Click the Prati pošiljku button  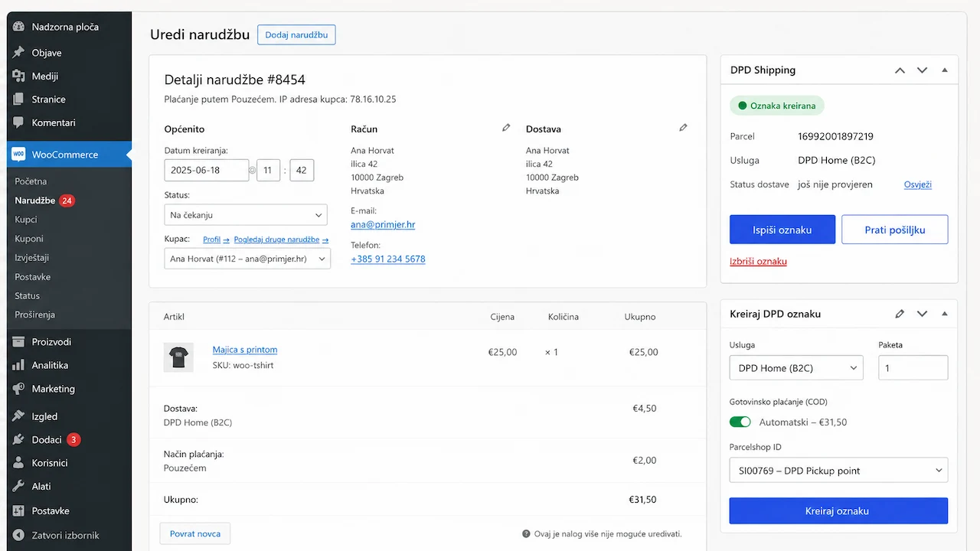pyautogui.click(x=895, y=230)
